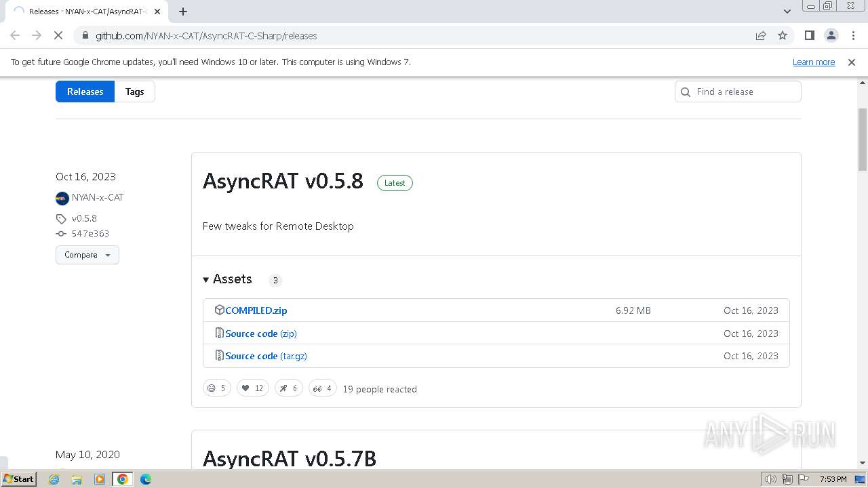The width and height of the screenshot is (868, 488).
Task: Focus the Find a release search field
Action: (738, 91)
